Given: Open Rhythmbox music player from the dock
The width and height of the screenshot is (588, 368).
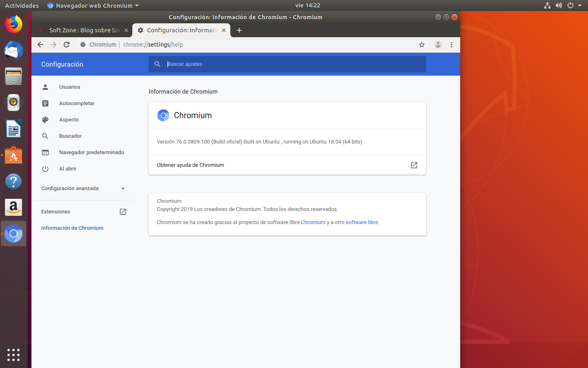Looking at the screenshot, I should (x=13, y=103).
